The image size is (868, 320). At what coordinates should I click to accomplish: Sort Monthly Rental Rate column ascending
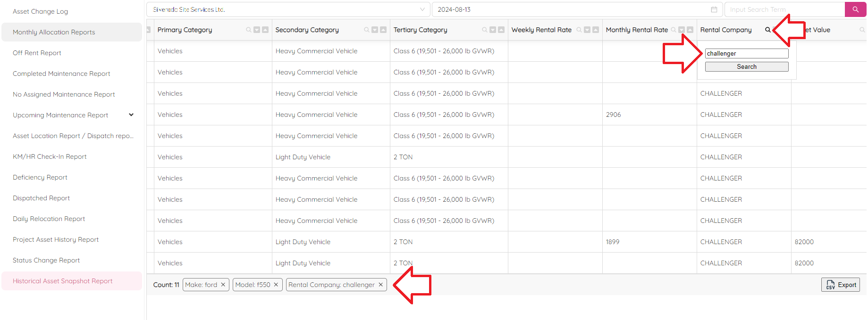pos(690,30)
